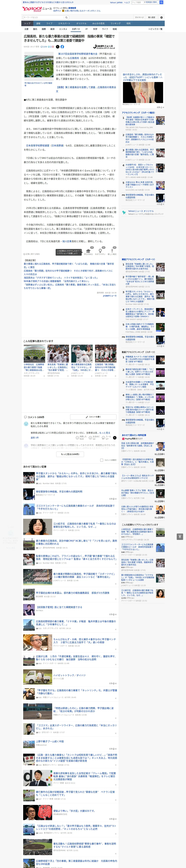The width and height of the screenshot is (186, 868).
Task: Open the 【画像】第三者委員会 image link
Action: [x=86, y=89]
